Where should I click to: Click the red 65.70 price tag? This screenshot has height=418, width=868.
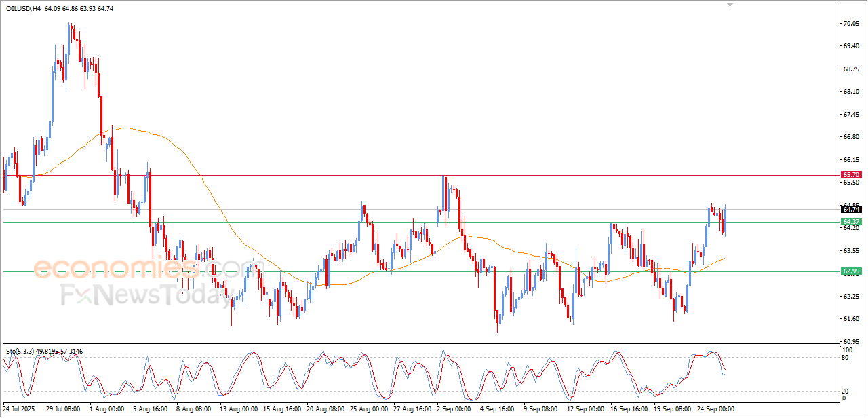852,174
